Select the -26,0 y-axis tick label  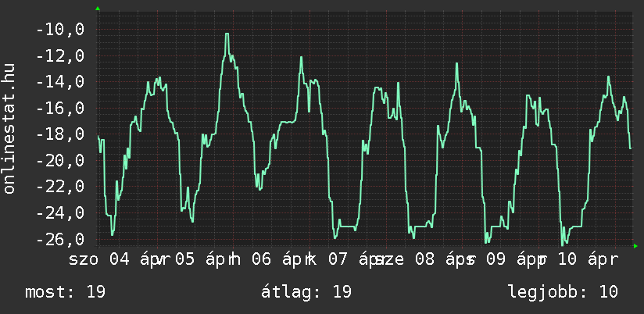click(x=59, y=239)
